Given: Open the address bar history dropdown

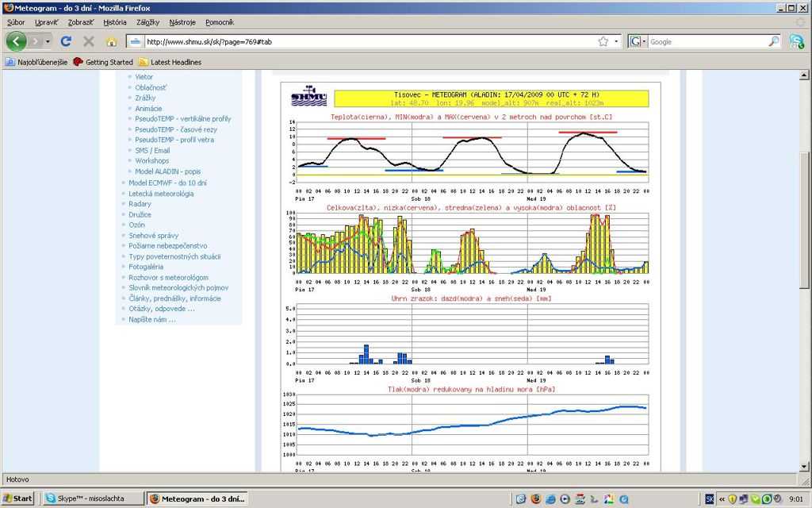Looking at the screenshot, I should tap(616, 41).
